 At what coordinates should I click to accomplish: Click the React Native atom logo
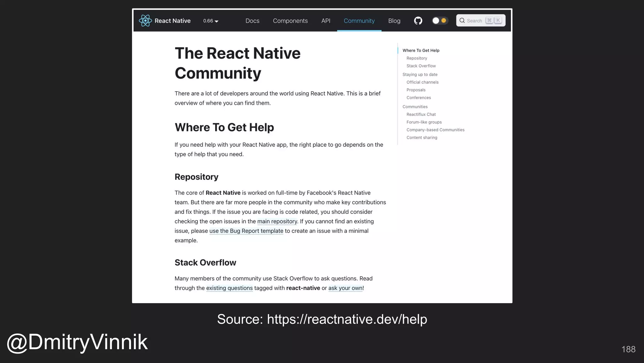point(145,21)
